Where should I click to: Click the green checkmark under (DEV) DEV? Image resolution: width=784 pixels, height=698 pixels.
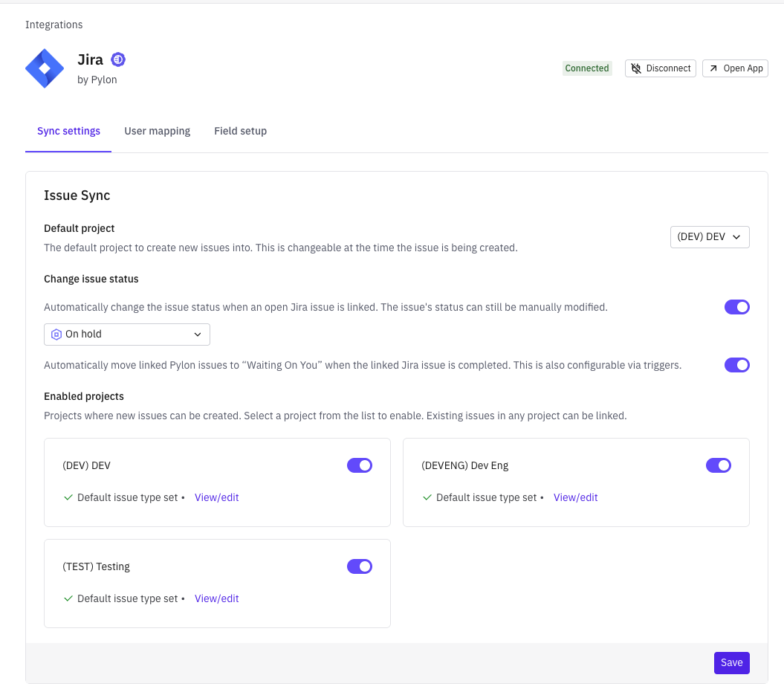(68, 497)
